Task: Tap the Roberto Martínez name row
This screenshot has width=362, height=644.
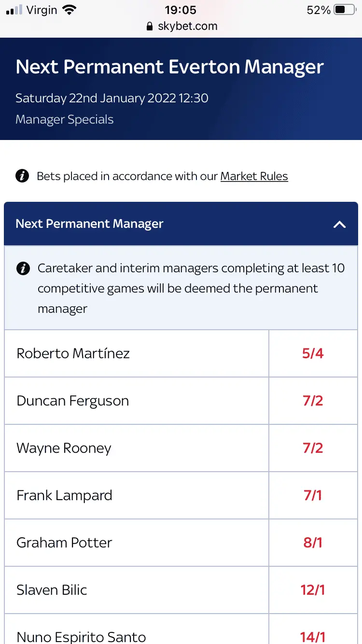Action: 73,353
